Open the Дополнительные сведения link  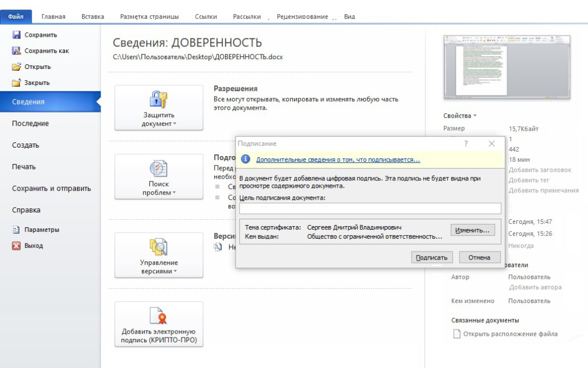click(338, 160)
